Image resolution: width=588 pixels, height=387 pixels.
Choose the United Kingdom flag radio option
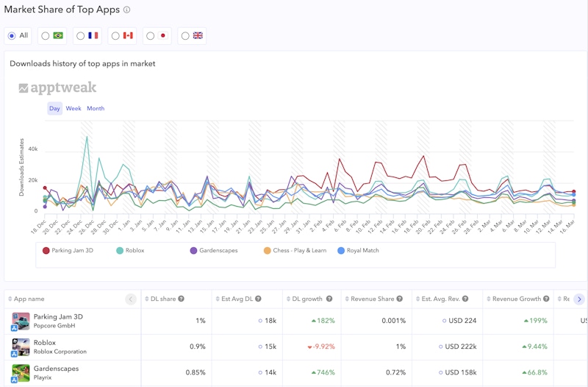(x=185, y=35)
